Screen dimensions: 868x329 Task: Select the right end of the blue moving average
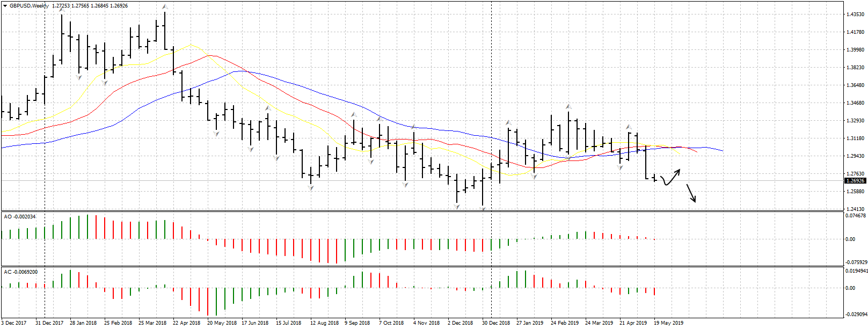point(722,151)
